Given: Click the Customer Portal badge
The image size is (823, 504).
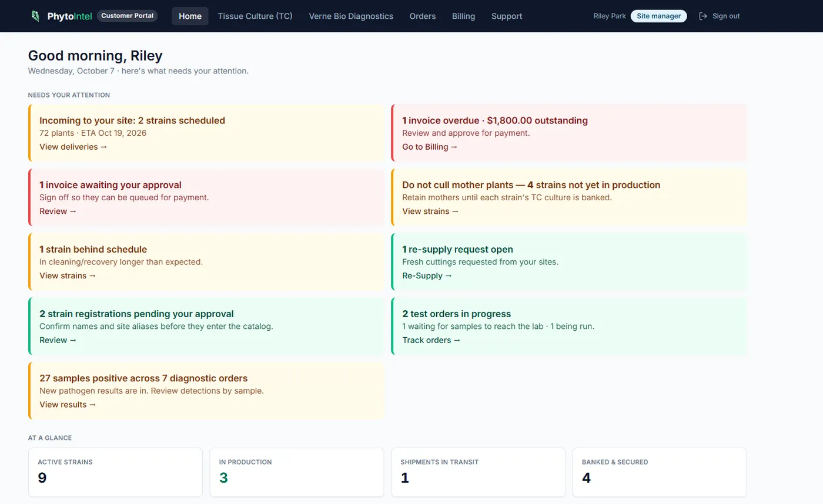Looking at the screenshot, I should pyautogui.click(x=127, y=16).
